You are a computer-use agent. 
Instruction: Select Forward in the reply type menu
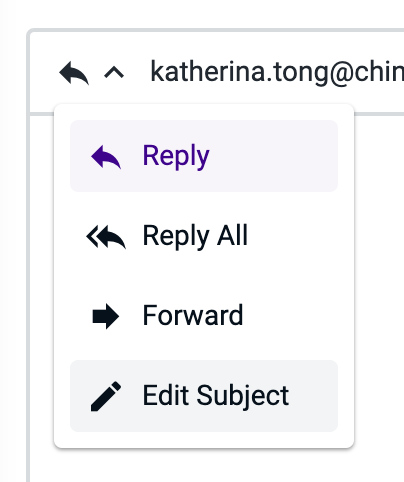pos(204,316)
